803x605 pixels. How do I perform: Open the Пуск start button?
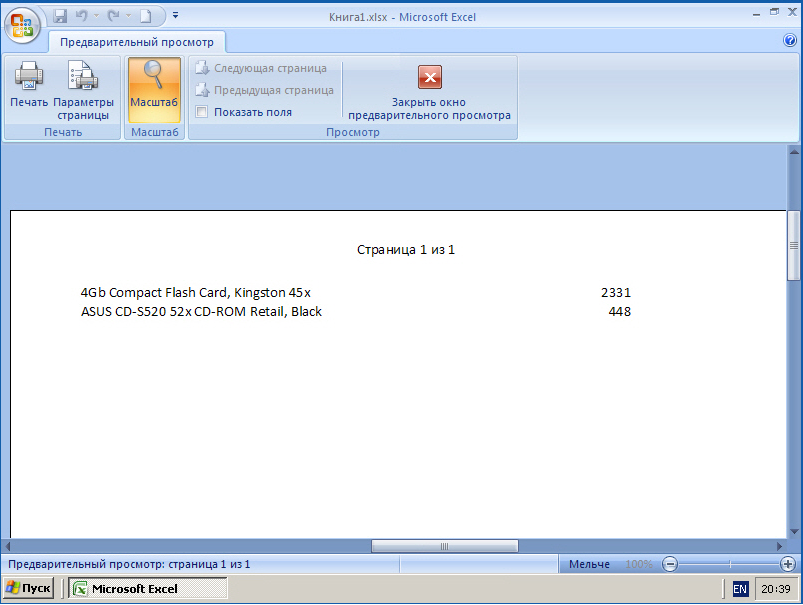coord(29,589)
